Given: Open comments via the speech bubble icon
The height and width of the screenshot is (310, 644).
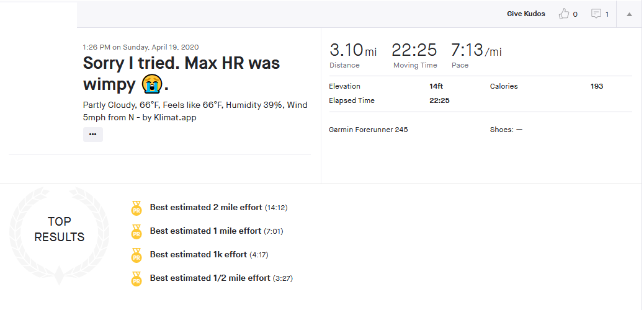Looking at the screenshot, I should pyautogui.click(x=596, y=14).
